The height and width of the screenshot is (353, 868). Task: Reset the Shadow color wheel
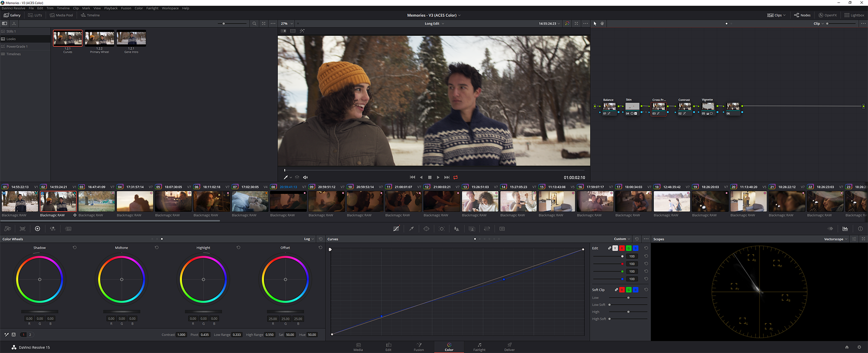pyautogui.click(x=75, y=248)
